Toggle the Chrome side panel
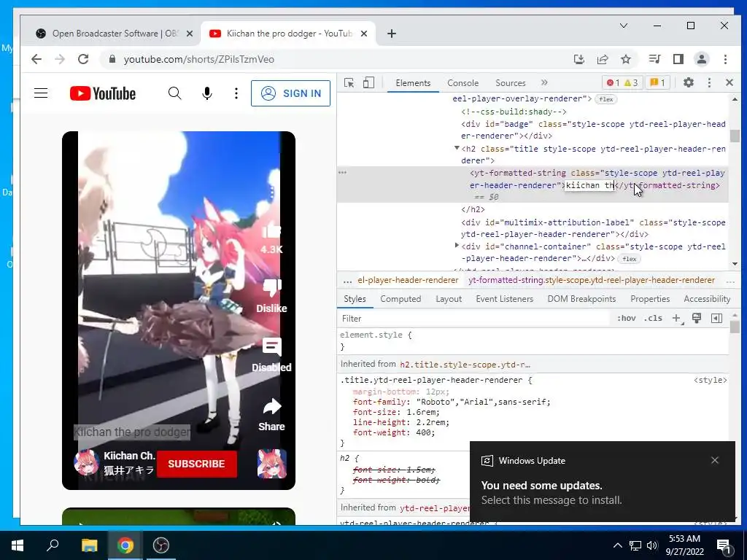 tap(678, 59)
